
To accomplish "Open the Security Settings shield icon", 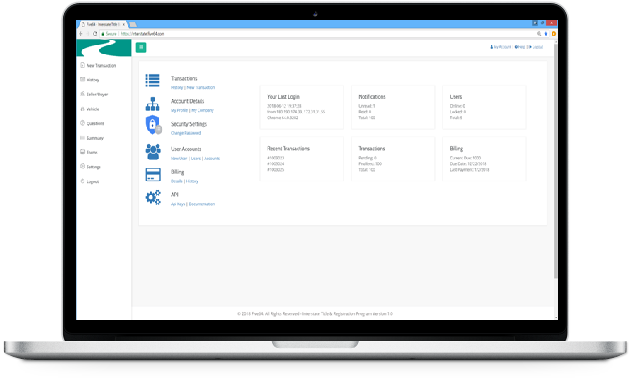I will [x=153, y=125].
